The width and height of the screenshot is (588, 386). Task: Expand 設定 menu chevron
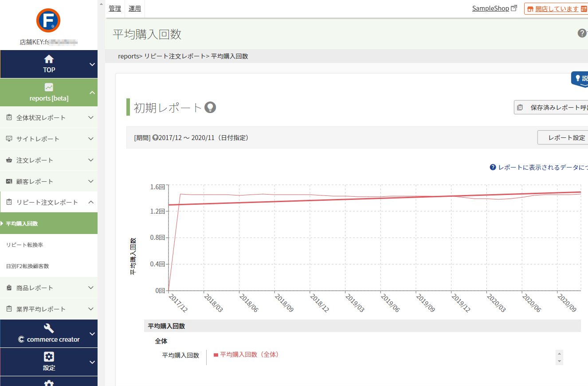(92, 362)
